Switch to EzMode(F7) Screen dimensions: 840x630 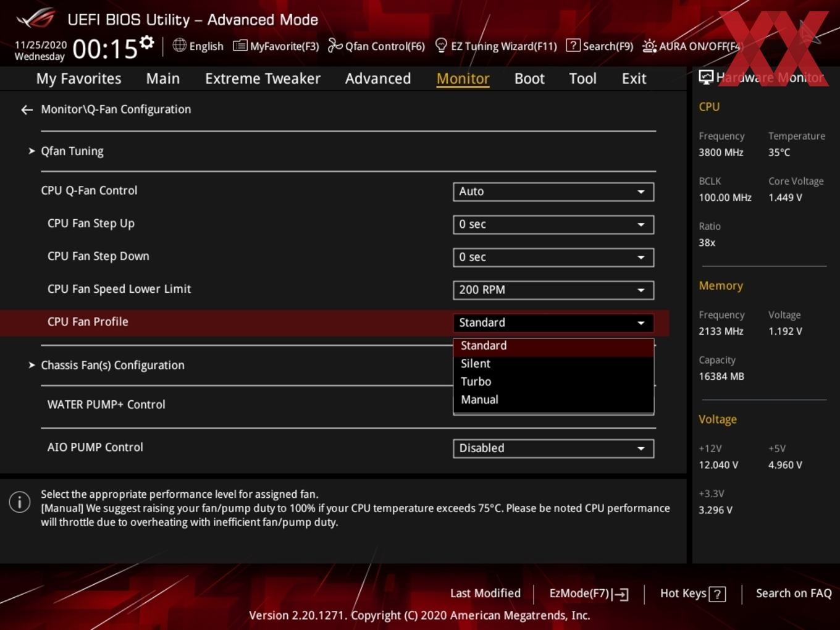[x=589, y=594]
